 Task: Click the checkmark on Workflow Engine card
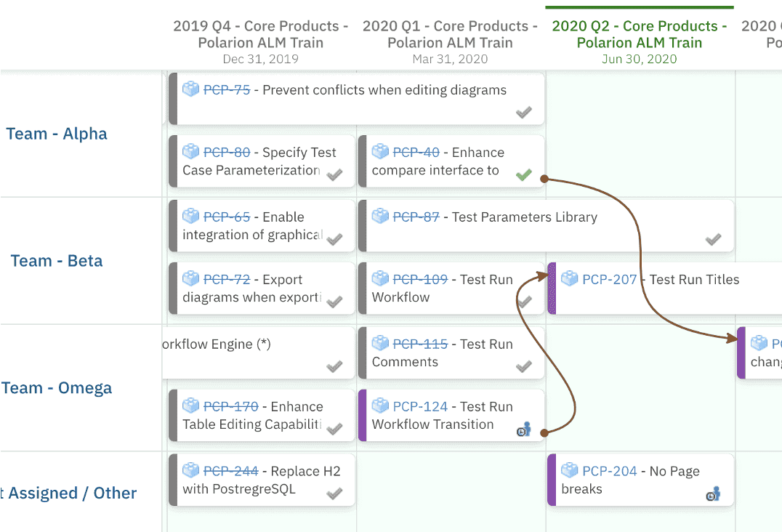(x=334, y=366)
